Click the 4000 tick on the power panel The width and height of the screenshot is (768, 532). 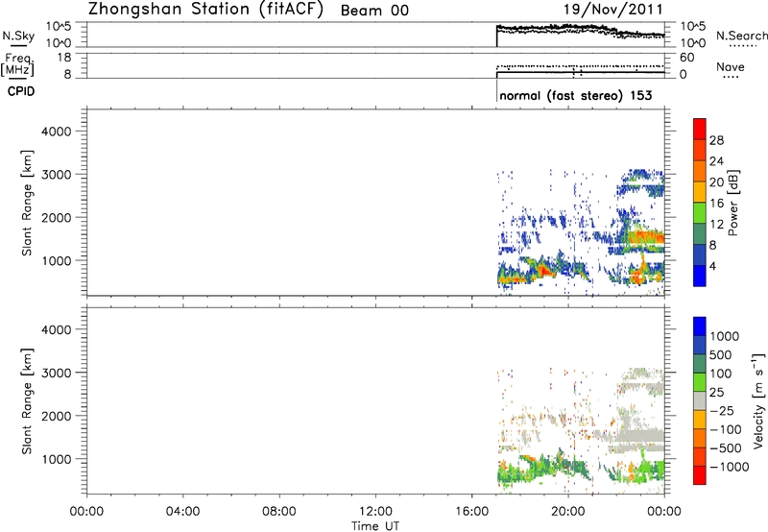[57, 132]
